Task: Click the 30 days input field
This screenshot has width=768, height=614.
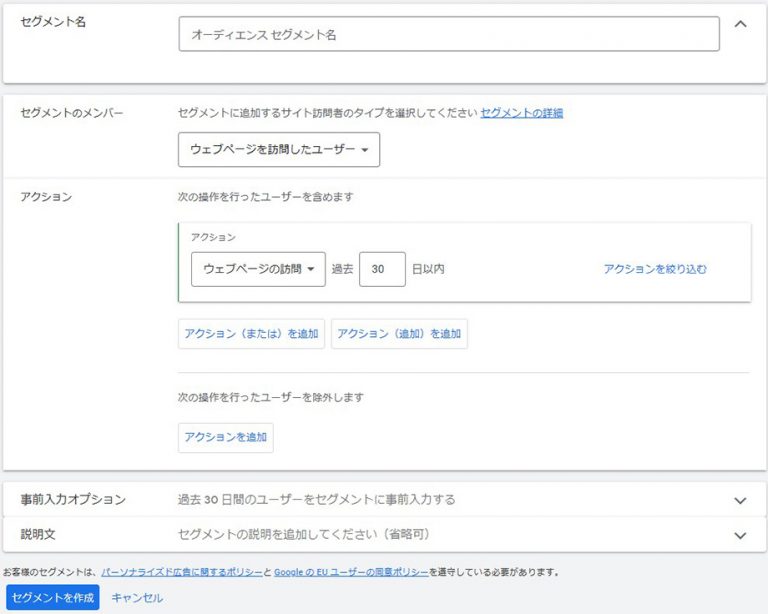Action: pyautogui.click(x=382, y=269)
